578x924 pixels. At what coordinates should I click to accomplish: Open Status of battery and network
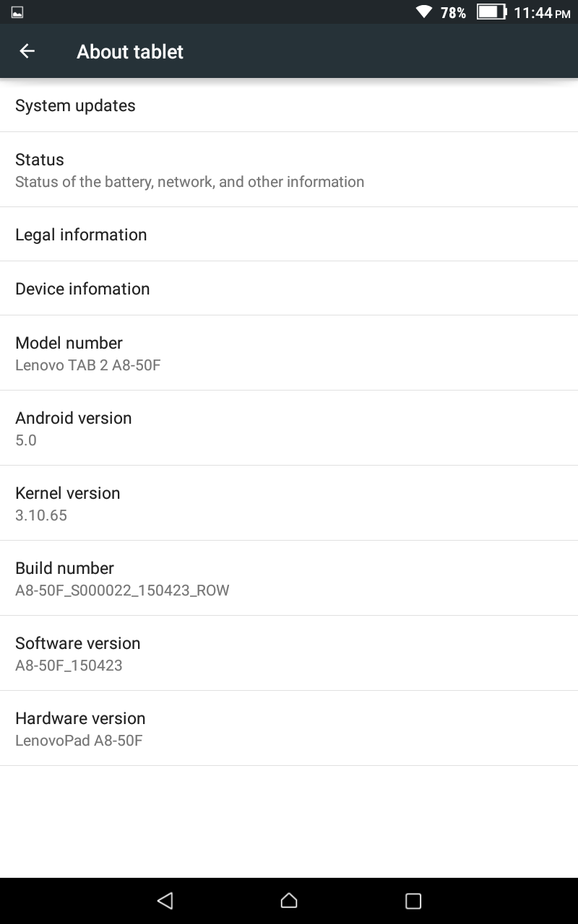(289, 170)
